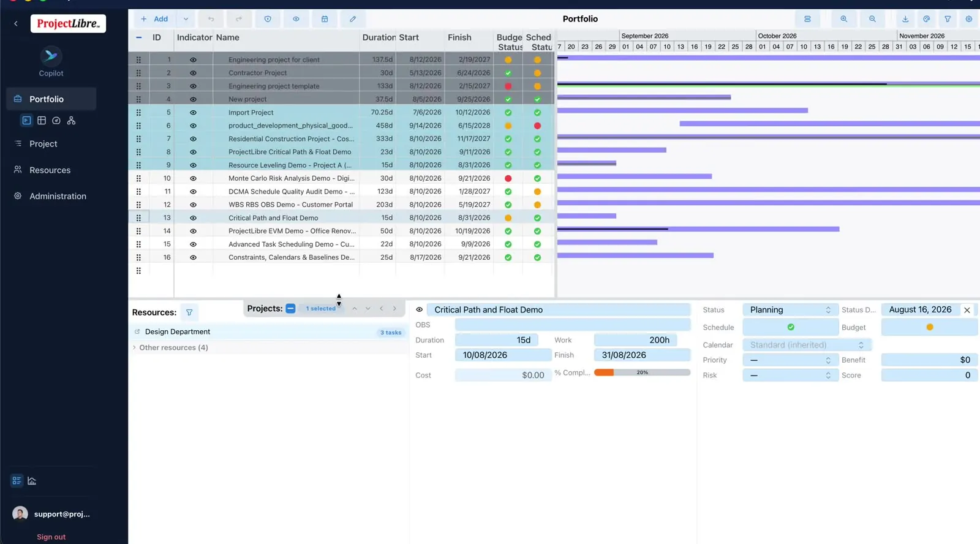Click the stacked rows layout icon

[807, 19]
